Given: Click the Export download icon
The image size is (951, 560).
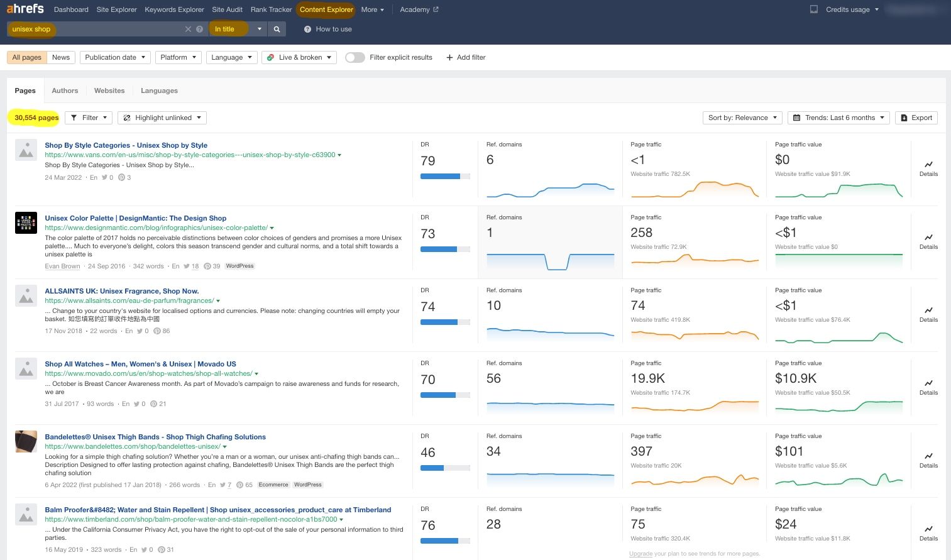Looking at the screenshot, I should [904, 118].
